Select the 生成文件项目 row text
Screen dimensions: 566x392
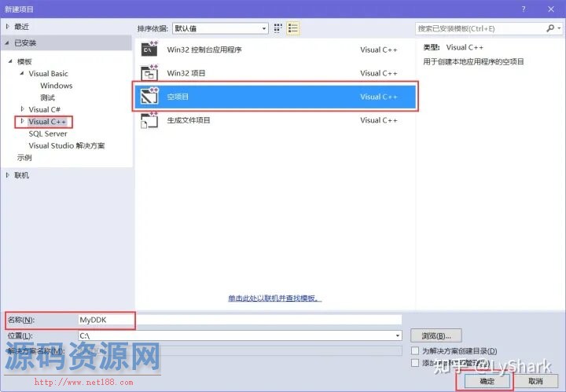coord(189,120)
